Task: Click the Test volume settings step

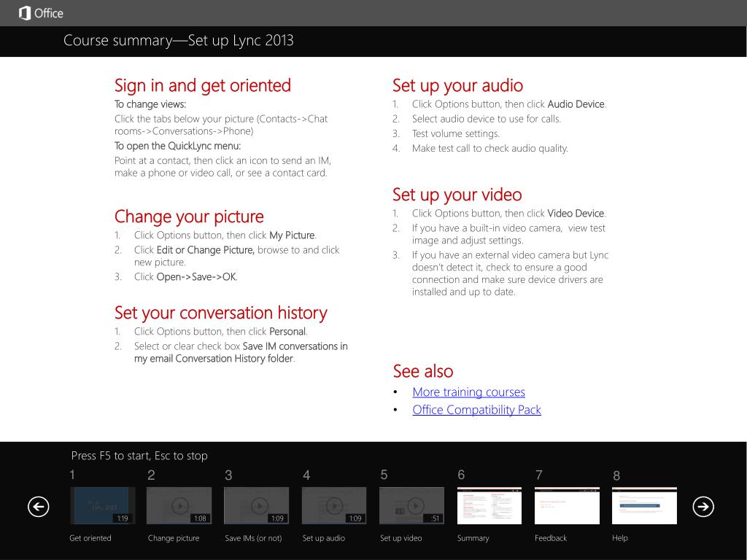Action: (456, 133)
